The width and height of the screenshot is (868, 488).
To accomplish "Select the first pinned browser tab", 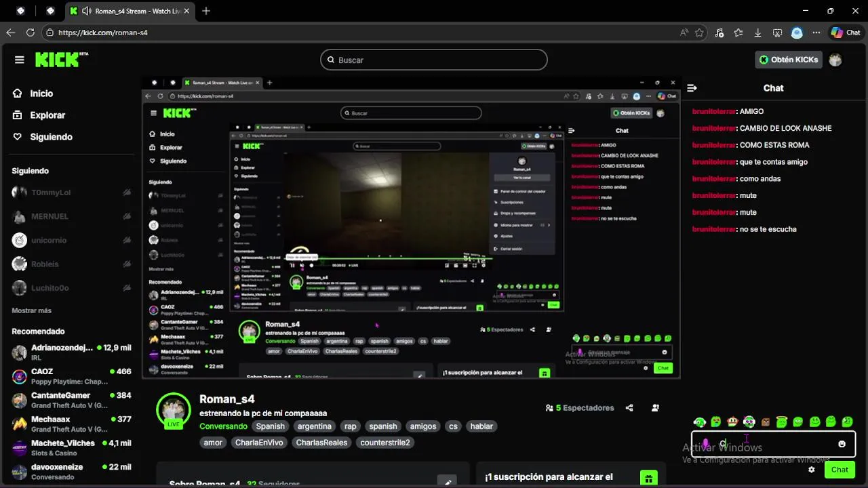I will click(x=20, y=11).
